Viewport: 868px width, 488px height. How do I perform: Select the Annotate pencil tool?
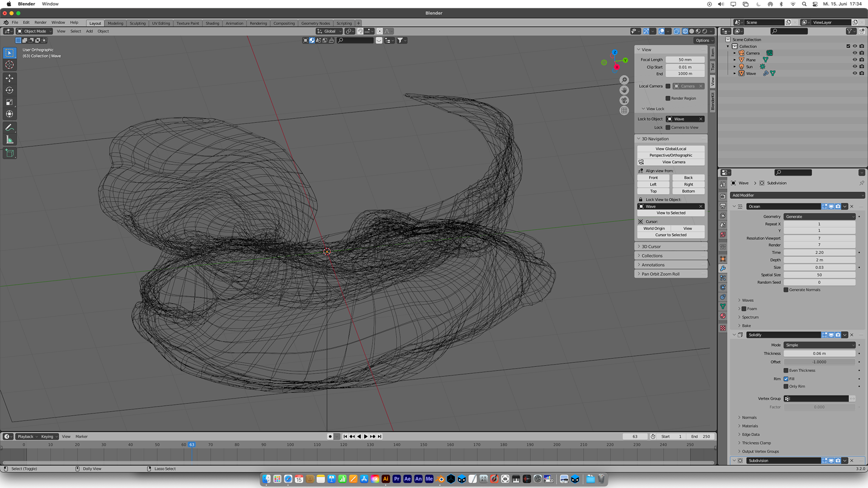coord(9,128)
